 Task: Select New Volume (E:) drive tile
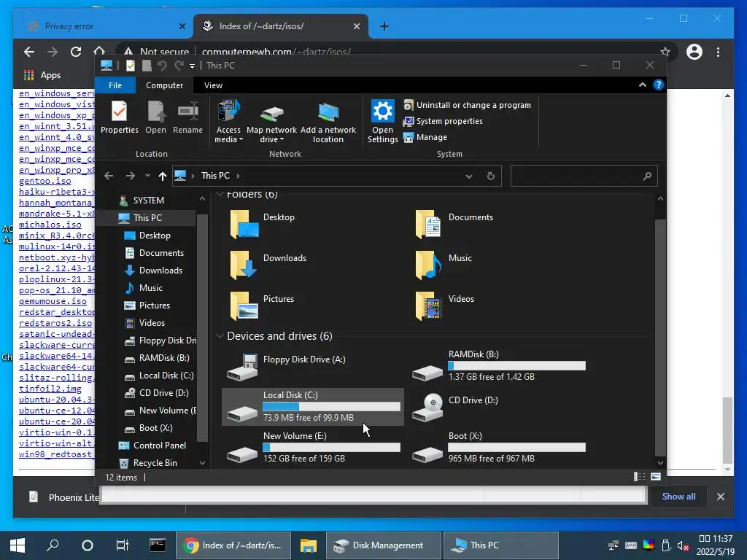[312, 448]
